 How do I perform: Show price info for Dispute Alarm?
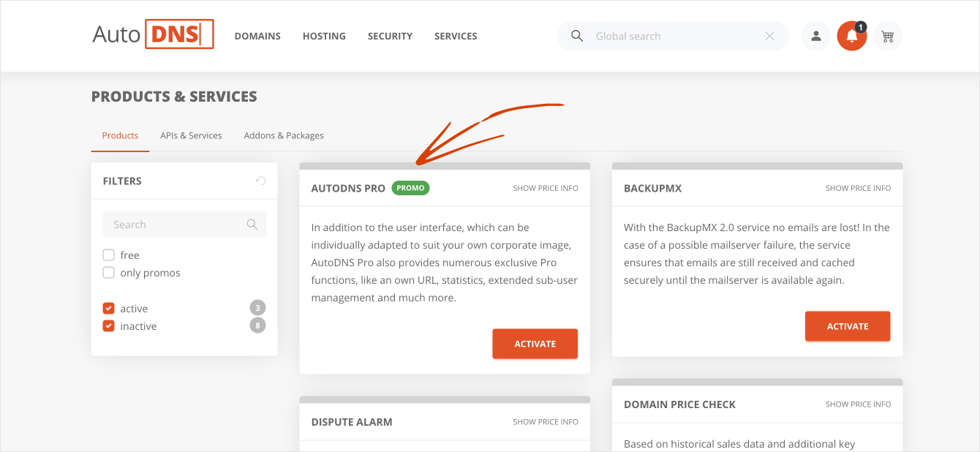tap(546, 422)
